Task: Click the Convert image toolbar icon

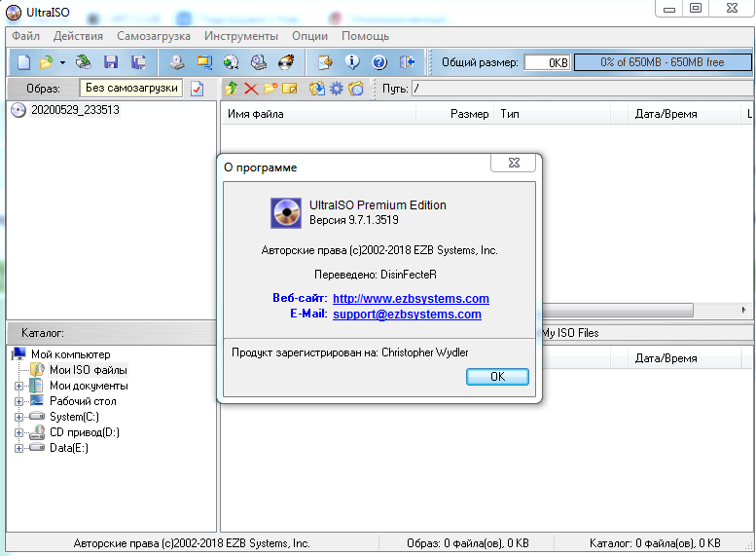Action: (232, 62)
